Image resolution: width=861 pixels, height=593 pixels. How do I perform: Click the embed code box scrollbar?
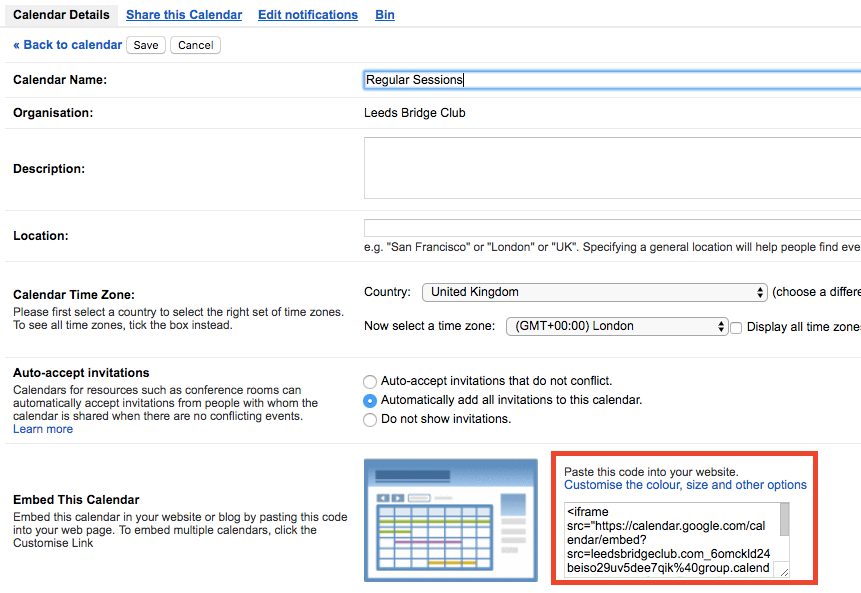point(785,519)
